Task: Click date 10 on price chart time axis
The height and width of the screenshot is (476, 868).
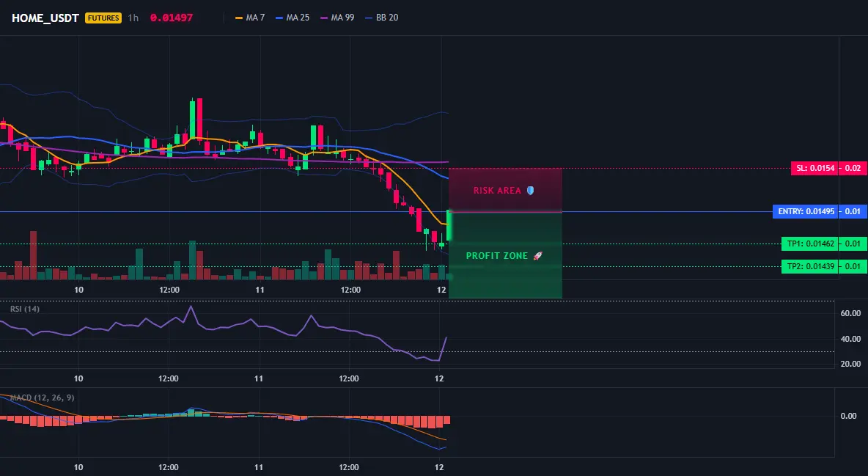Action: [x=78, y=290]
